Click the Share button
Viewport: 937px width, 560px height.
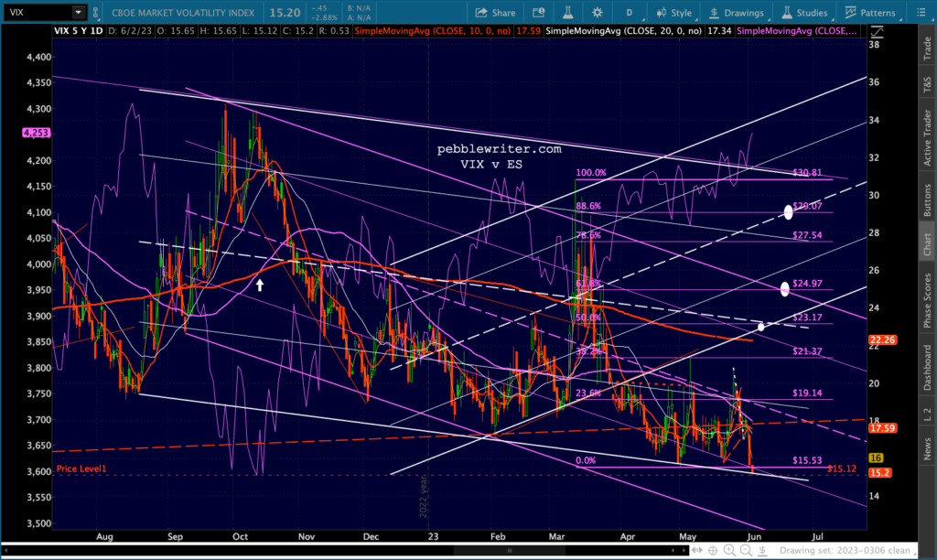coord(495,13)
